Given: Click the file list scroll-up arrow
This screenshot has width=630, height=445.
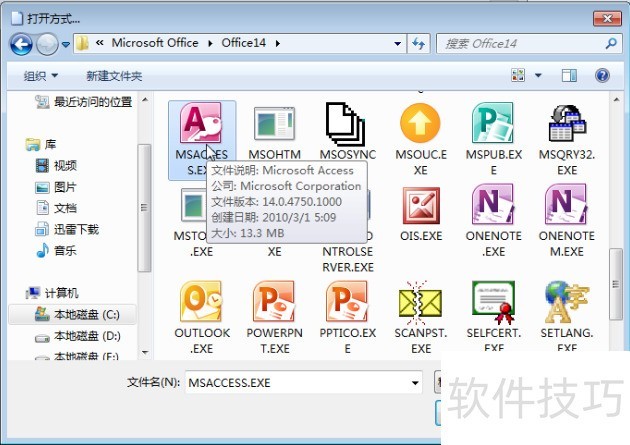Looking at the screenshot, I should 616,99.
